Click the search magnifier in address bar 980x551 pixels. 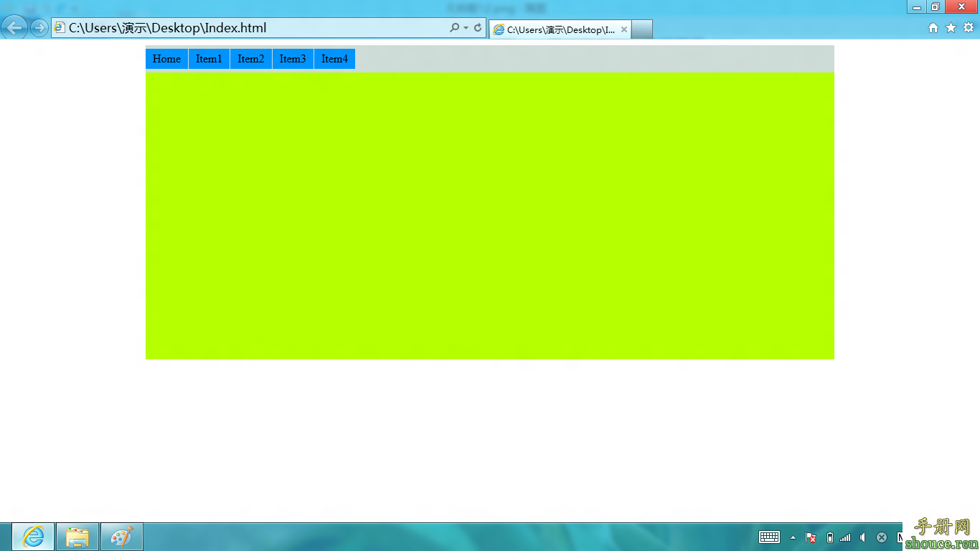454,28
